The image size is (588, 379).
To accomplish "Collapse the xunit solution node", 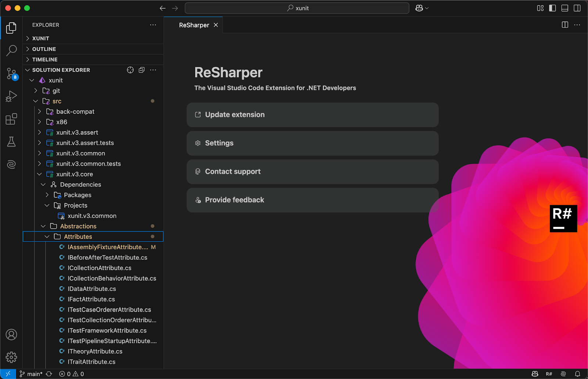I will click(32, 80).
